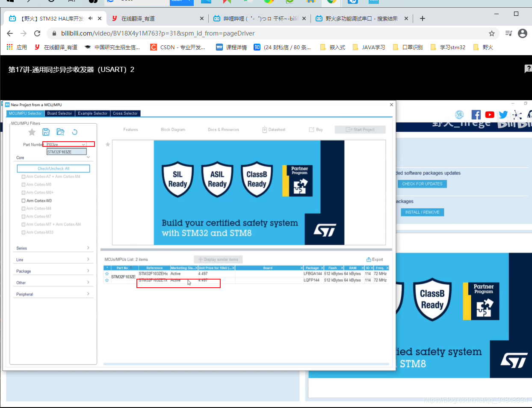Toggle Arm Cortex-A7 + Arm Cortex-M4 checkbox
Viewport: 532px width, 408px height.
[24, 177]
